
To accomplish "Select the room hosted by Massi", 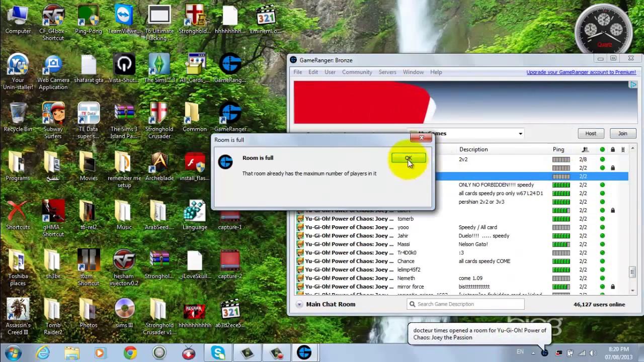I will pyautogui.click(x=461, y=244).
